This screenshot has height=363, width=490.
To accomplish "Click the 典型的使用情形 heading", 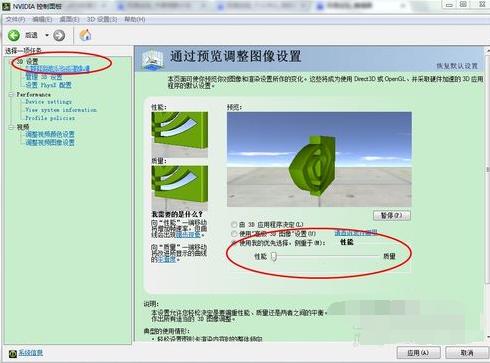I will click(166, 331).
